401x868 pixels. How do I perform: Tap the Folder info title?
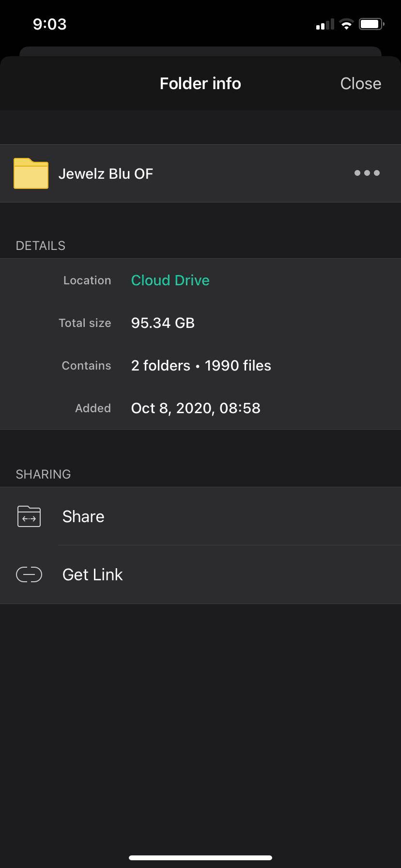[200, 83]
